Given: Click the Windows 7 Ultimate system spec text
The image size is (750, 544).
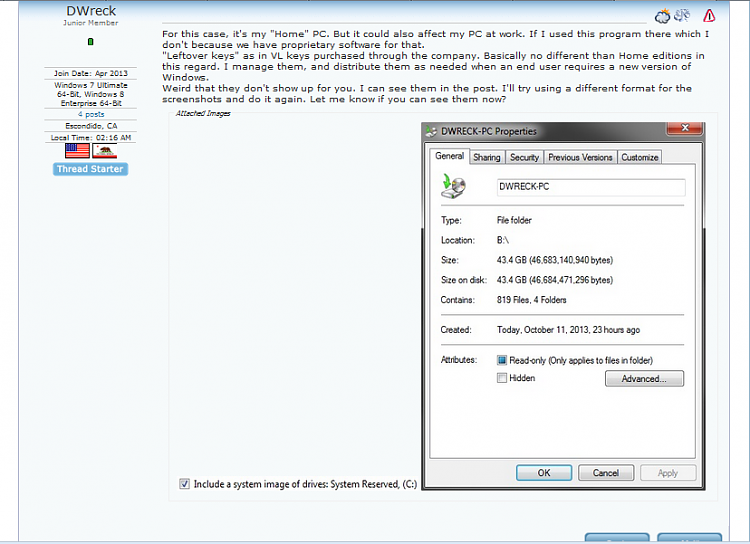Looking at the screenshot, I should pos(91,94).
